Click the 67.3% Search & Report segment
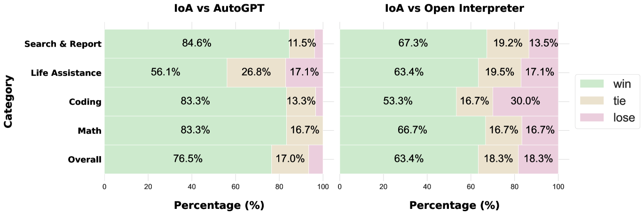Image resolution: width=644 pixels, height=215 pixels. click(x=413, y=43)
